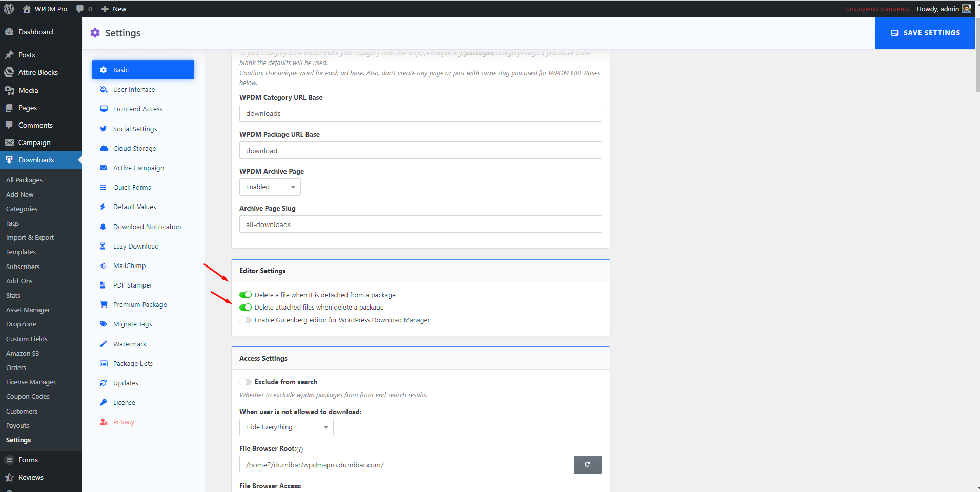Open Add New in the Downloads submenu
Image resolution: width=980 pixels, height=492 pixels.
(19, 194)
